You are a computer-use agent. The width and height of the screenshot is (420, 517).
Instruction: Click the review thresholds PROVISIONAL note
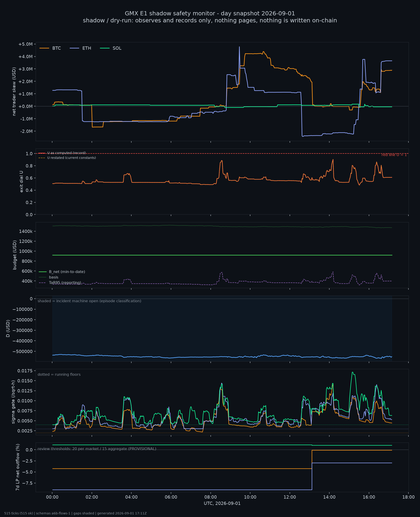click(97, 449)
